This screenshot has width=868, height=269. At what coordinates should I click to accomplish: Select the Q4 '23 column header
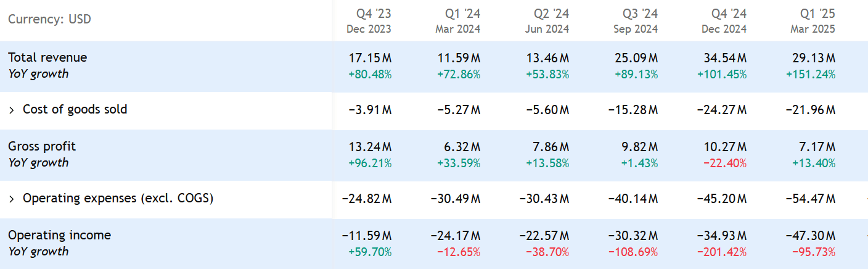click(374, 13)
